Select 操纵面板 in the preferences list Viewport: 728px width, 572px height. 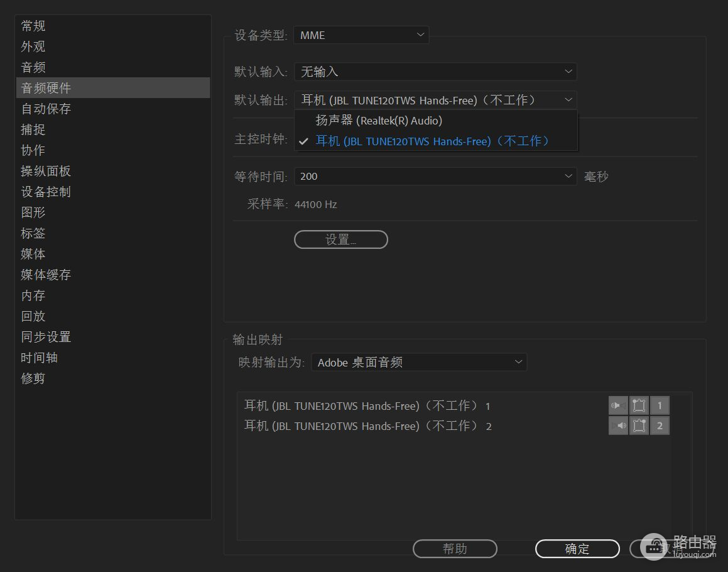coord(113,171)
